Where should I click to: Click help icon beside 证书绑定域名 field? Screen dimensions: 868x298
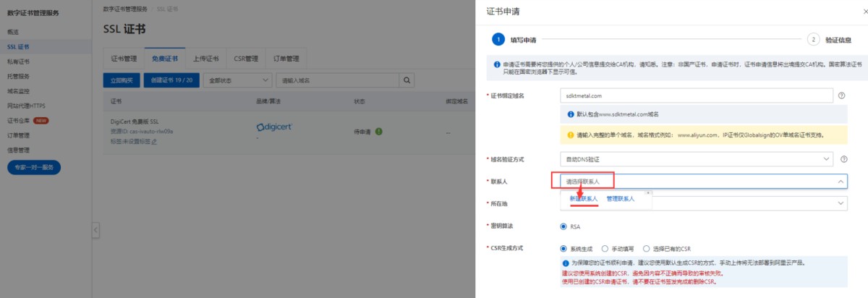pos(841,95)
